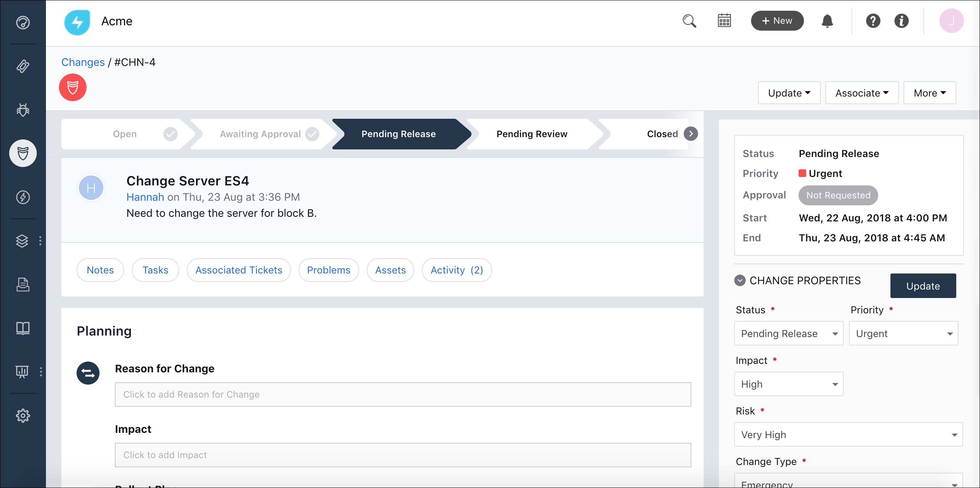The height and width of the screenshot is (488, 980).
Task: Open Problems bug icon in sidebar
Action: pyautogui.click(x=23, y=110)
